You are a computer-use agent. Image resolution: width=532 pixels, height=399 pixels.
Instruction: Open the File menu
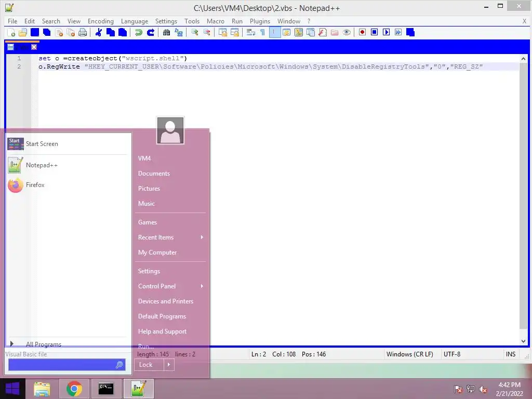pyautogui.click(x=12, y=21)
